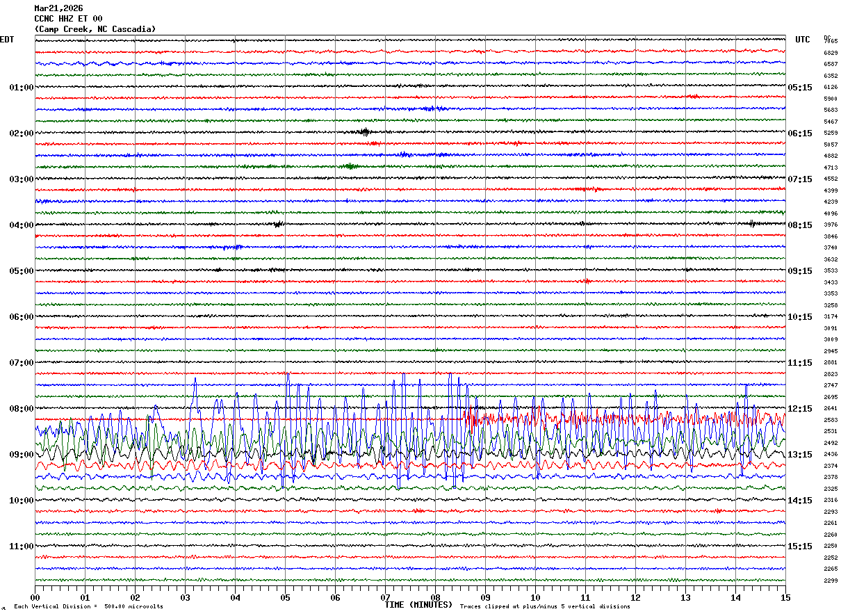Screen dimensions: 841x616
Task: Click the Camp Creek, NC Cascadia location text
Action: (x=95, y=29)
